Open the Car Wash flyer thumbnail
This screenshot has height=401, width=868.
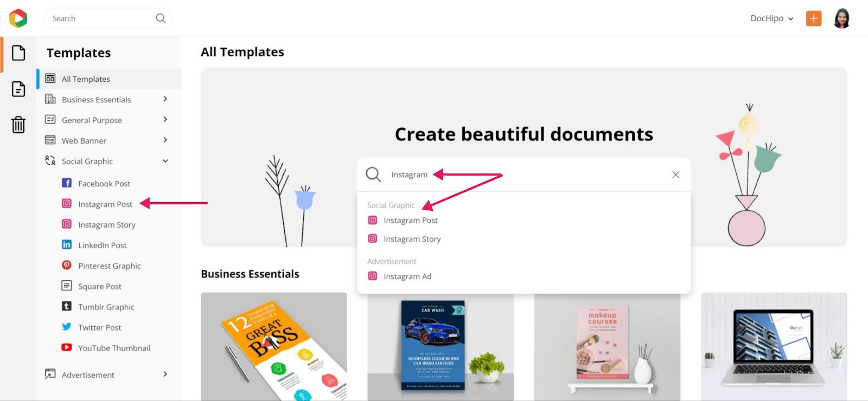pyautogui.click(x=441, y=347)
